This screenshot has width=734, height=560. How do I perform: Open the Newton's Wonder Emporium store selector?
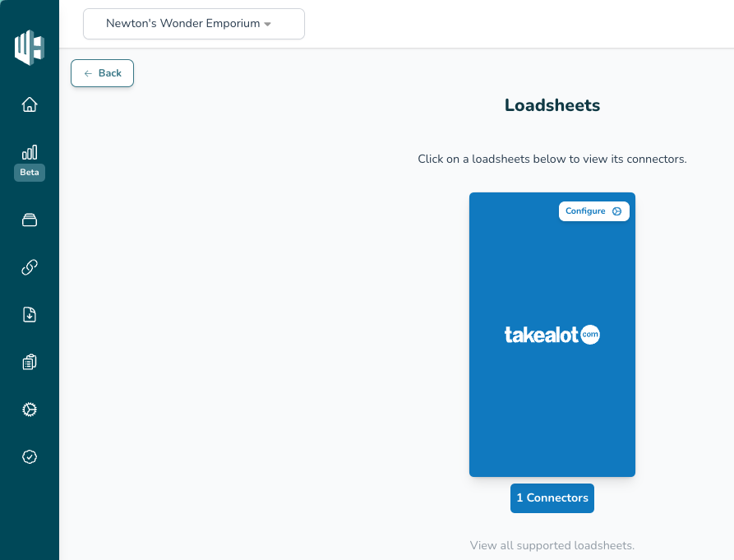point(193,24)
